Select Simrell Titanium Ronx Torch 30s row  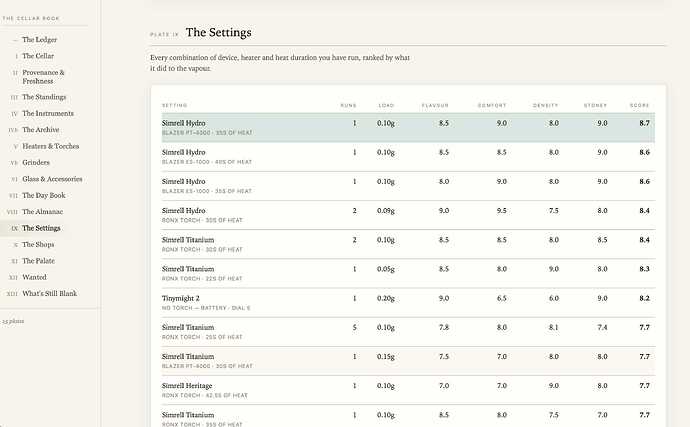click(408, 244)
